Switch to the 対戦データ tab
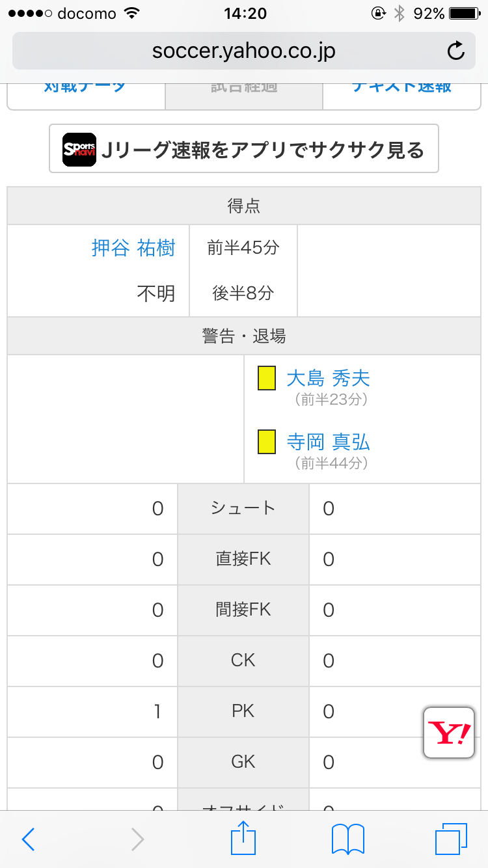 pyautogui.click(x=86, y=91)
